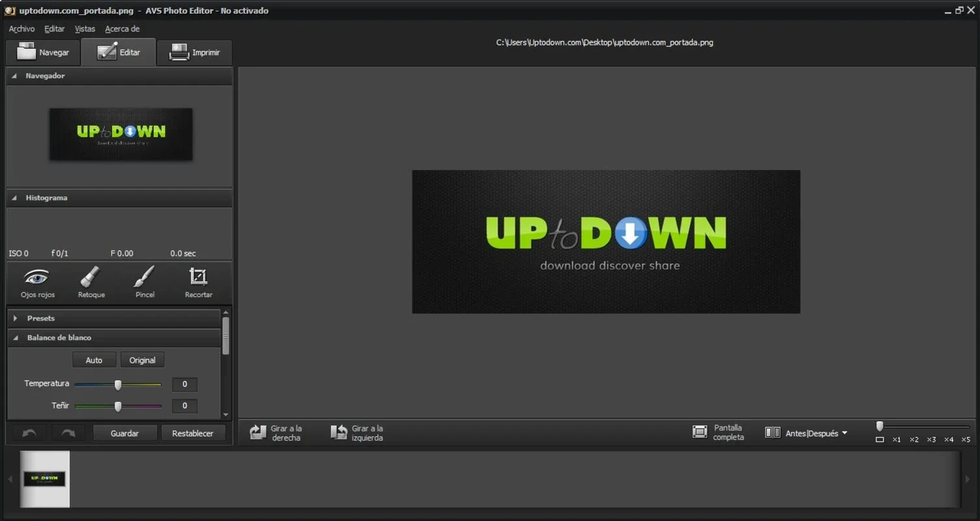This screenshot has height=521, width=980.
Task: Set zoom level to x3
Action: (931, 440)
